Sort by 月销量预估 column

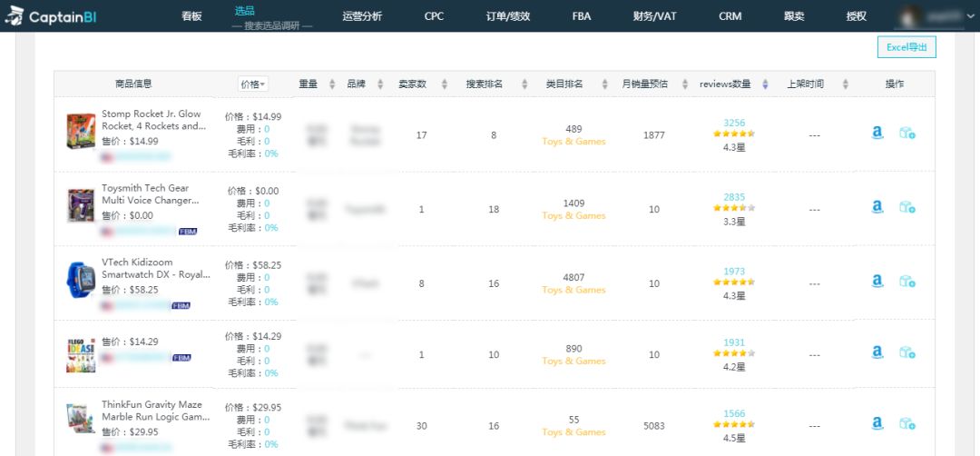click(x=684, y=84)
